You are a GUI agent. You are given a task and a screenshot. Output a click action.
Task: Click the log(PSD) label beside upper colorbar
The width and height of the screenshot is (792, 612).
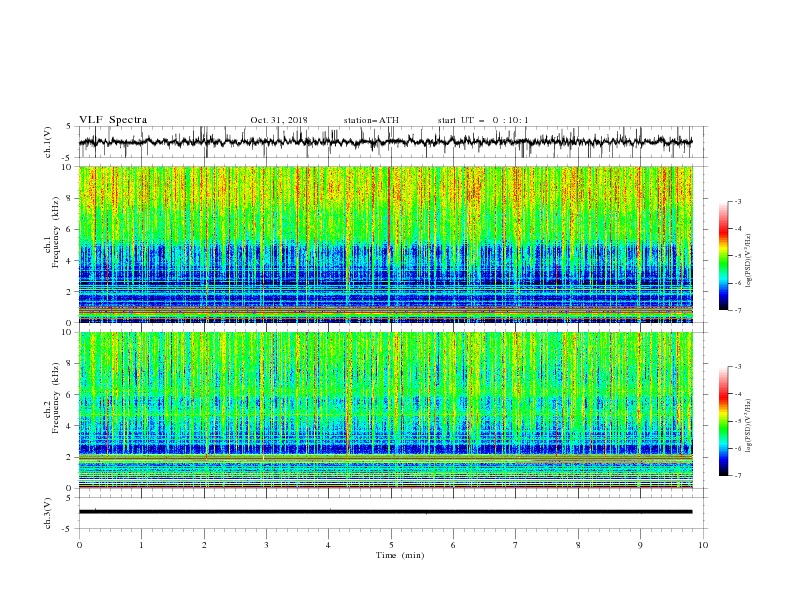point(749,261)
